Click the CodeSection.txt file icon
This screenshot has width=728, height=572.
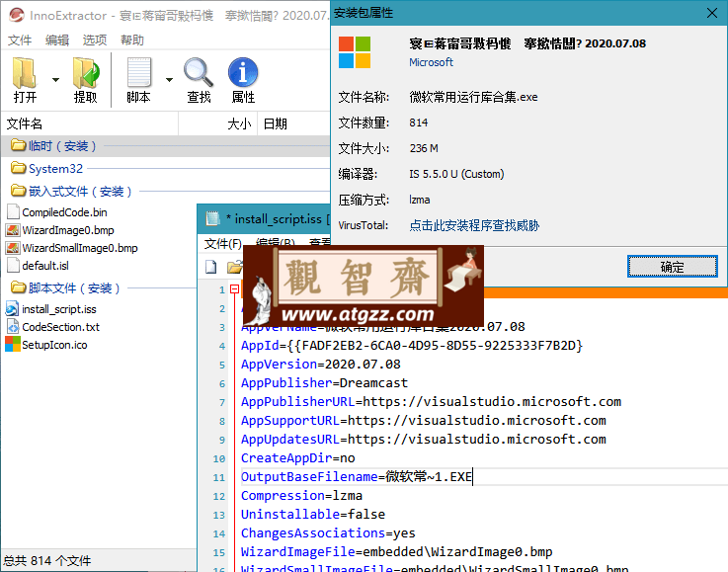pos(13,327)
